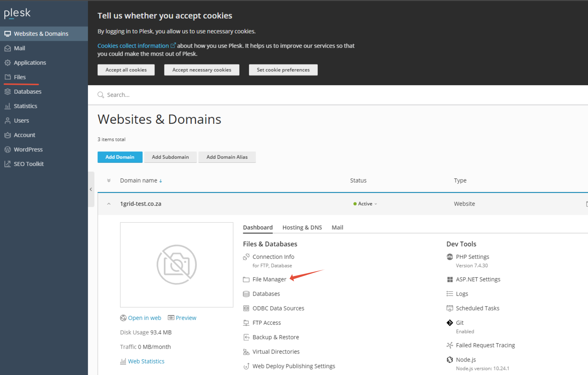Image resolution: width=588 pixels, height=375 pixels.
Task: Click the Preview link
Action: [182, 318]
